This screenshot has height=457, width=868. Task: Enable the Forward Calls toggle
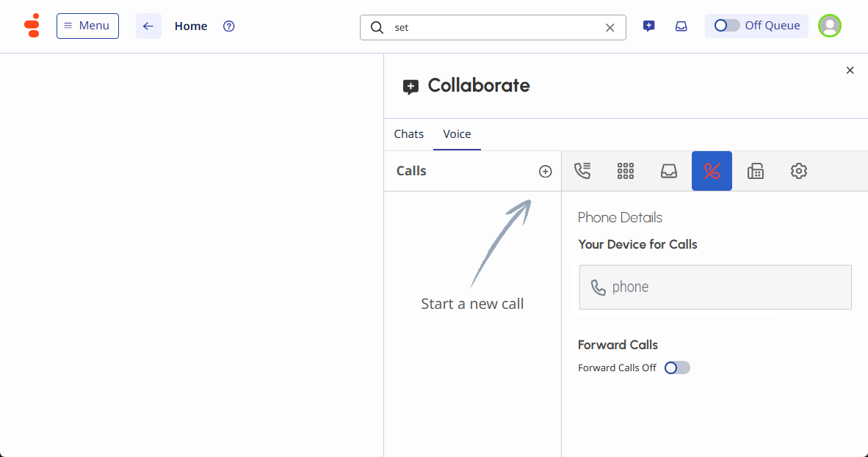click(677, 368)
